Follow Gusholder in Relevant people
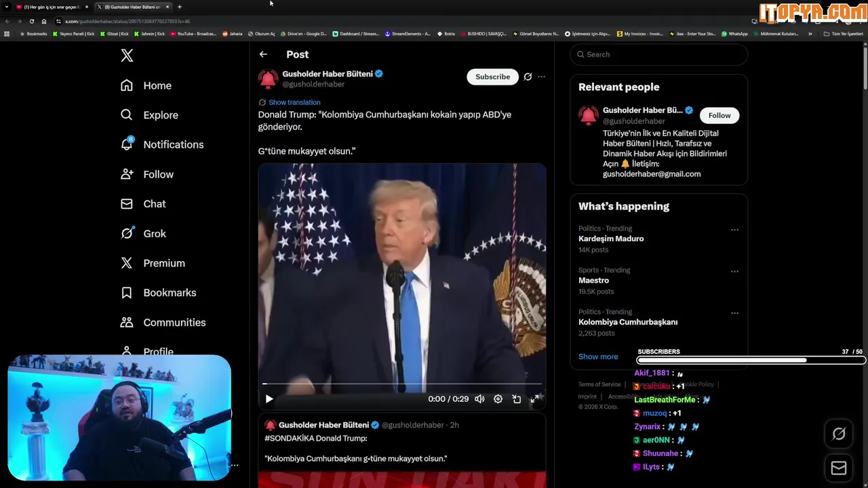The image size is (868, 488). click(x=719, y=115)
